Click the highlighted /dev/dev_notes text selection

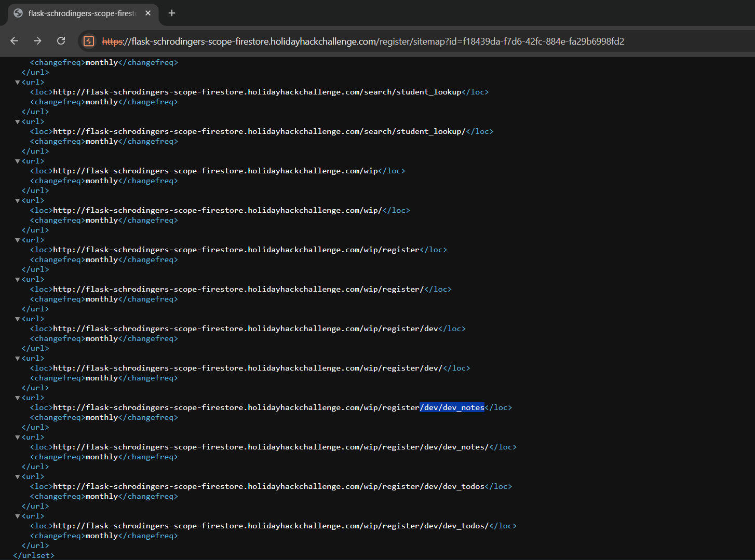[452, 407]
